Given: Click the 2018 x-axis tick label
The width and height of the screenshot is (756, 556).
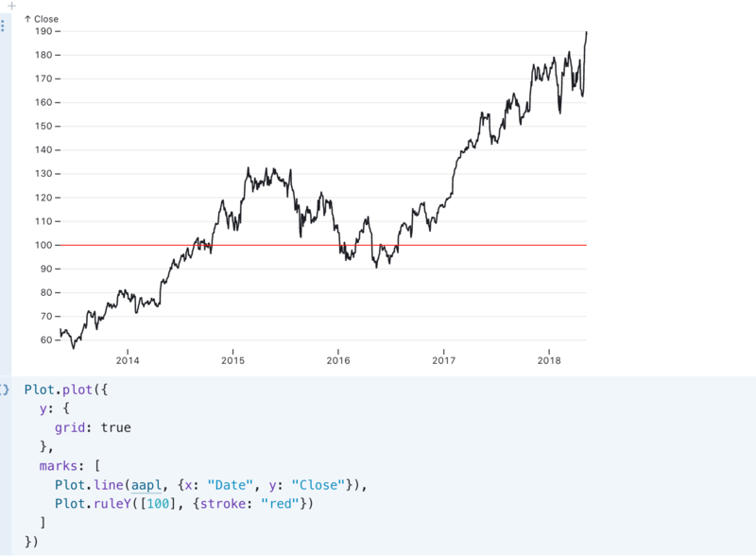Looking at the screenshot, I should [x=549, y=360].
